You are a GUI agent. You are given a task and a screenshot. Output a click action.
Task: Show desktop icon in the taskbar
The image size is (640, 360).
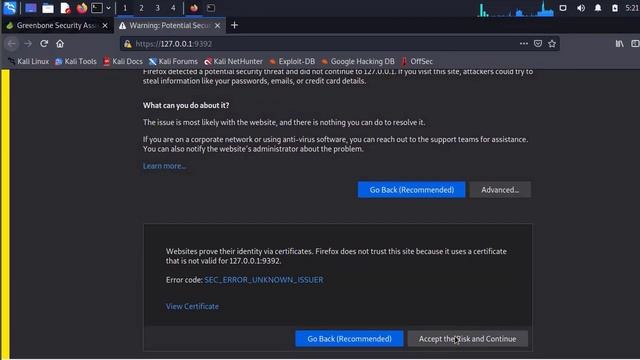pyautogui.click(x=31, y=8)
